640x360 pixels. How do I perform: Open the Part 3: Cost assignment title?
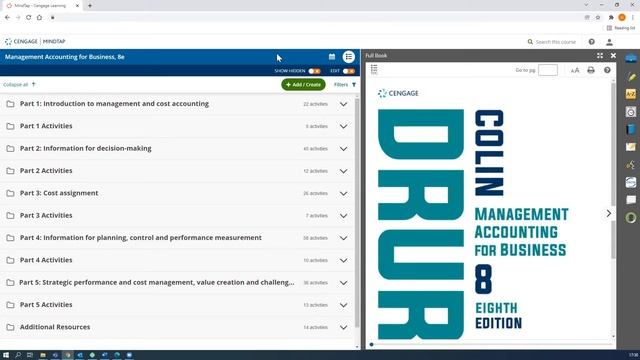pyautogui.click(x=59, y=193)
